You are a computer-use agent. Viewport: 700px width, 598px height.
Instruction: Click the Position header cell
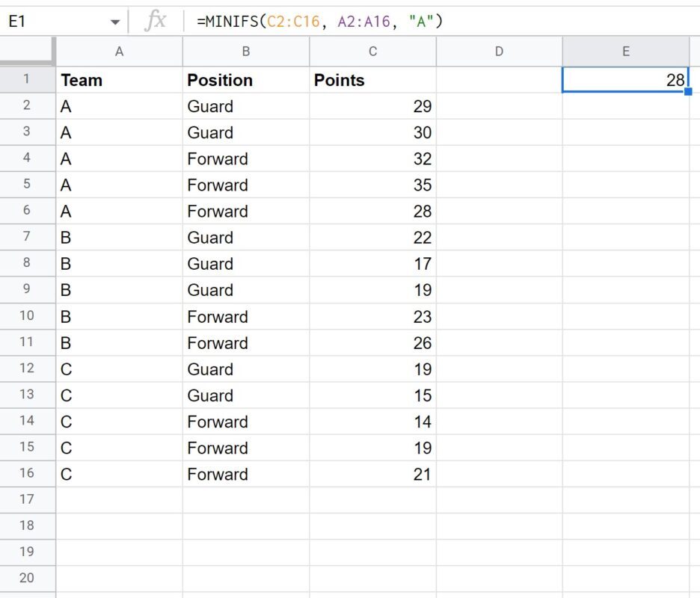point(246,80)
